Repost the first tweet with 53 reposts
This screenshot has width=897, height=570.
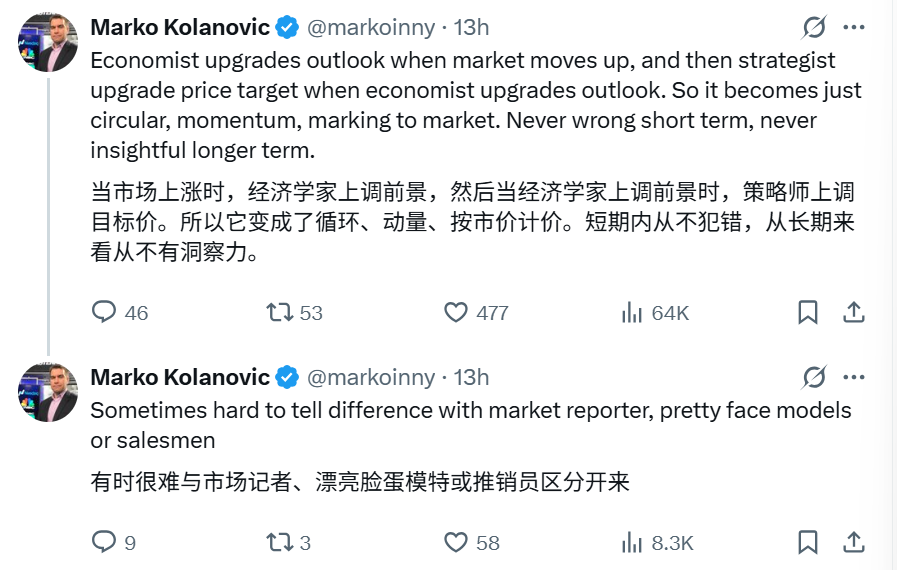coord(280,313)
